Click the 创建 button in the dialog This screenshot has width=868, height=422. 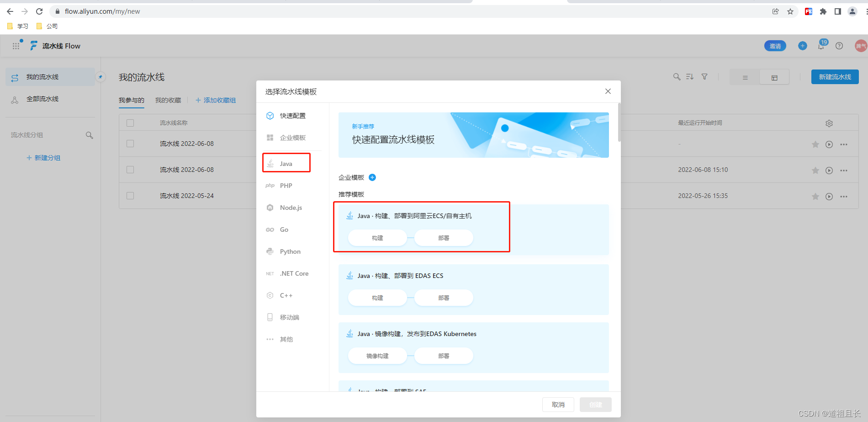click(x=596, y=405)
